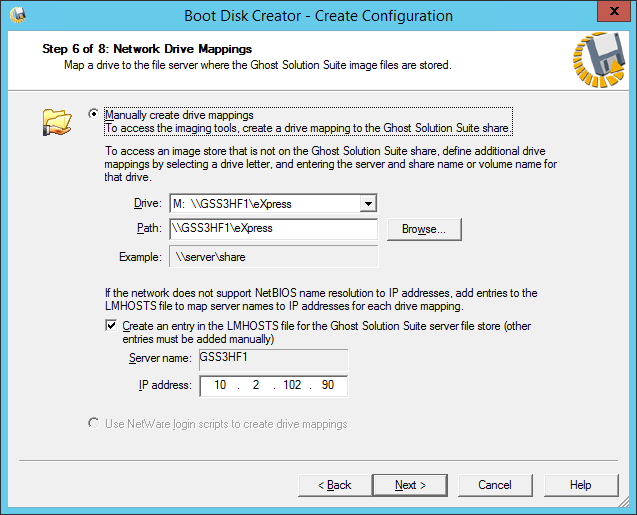Select Manually create drive mappings option

[94, 114]
